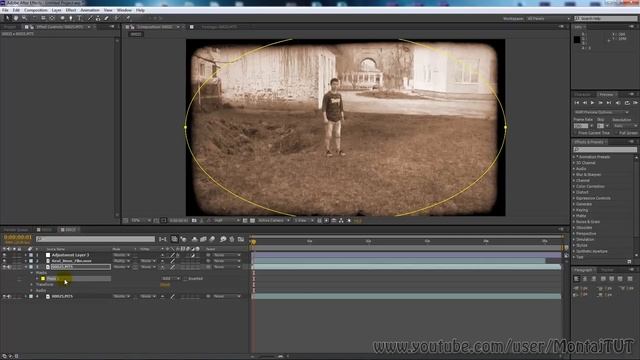
Task: Toggle Draft 3D in timeline
Action: [183, 239]
